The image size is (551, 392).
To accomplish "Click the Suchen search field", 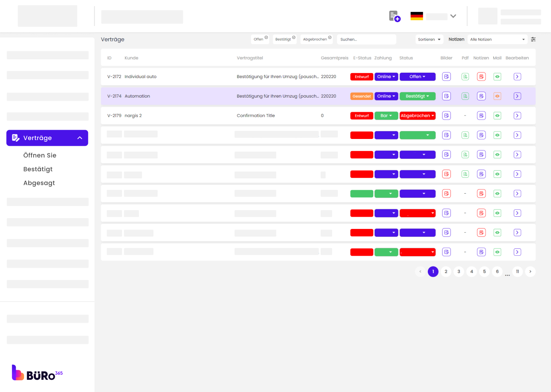I will coord(366,39).
